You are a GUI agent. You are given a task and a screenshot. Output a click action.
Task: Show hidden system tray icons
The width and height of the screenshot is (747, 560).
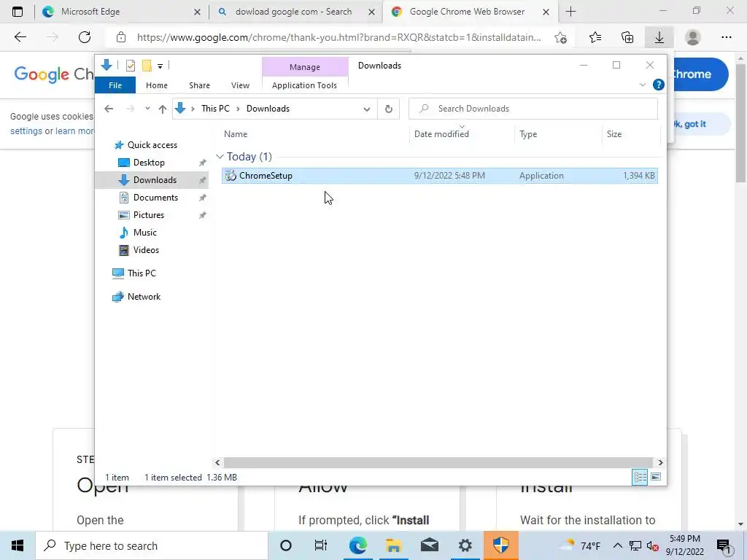(x=617, y=545)
